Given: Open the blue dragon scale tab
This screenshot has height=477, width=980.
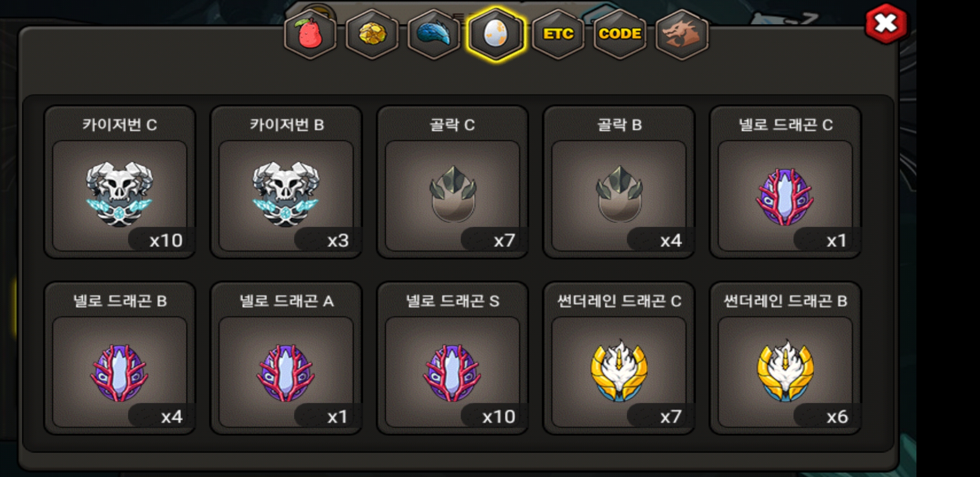Looking at the screenshot, I should pyautogui.click(x=434, y=34).
